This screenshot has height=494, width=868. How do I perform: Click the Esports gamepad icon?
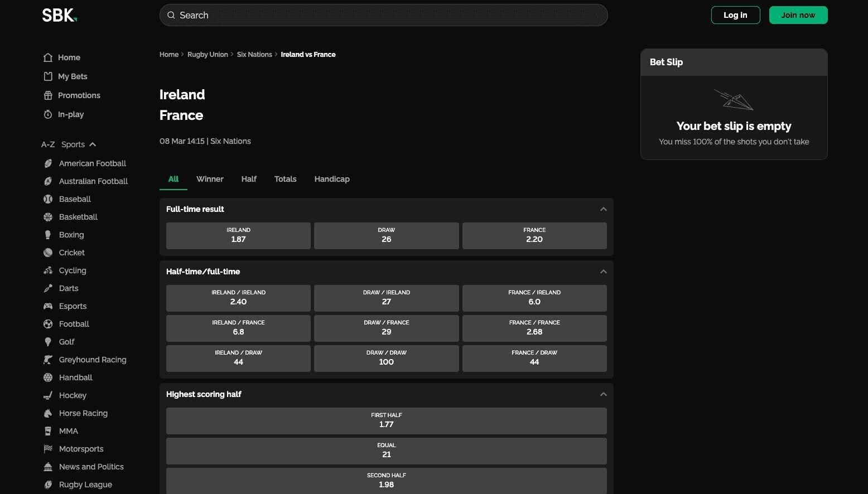[48, 306]
